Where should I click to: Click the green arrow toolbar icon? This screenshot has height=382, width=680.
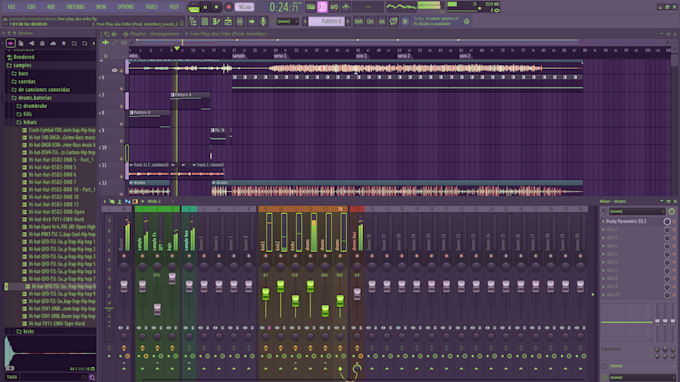tap(252, 21)
